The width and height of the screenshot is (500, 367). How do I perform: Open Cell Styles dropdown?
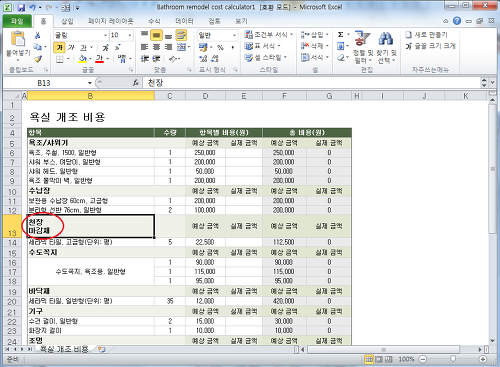[266, 57]
